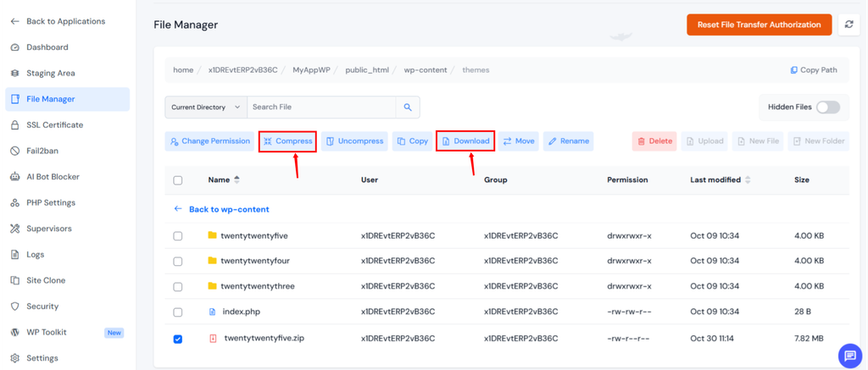The image size is (868, 370).
Task: Click the Rename button
Action: (x=568, y=141)
